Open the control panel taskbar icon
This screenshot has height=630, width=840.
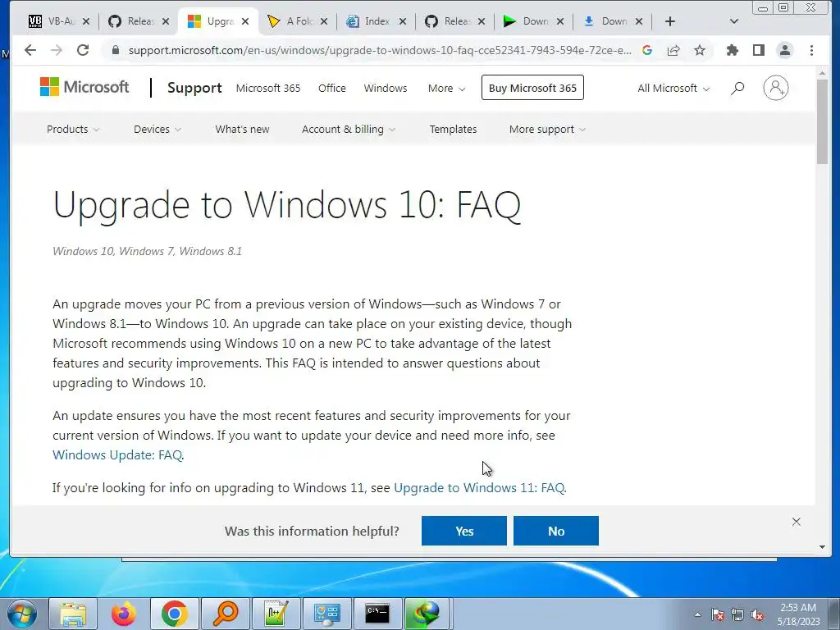(327, 614)
